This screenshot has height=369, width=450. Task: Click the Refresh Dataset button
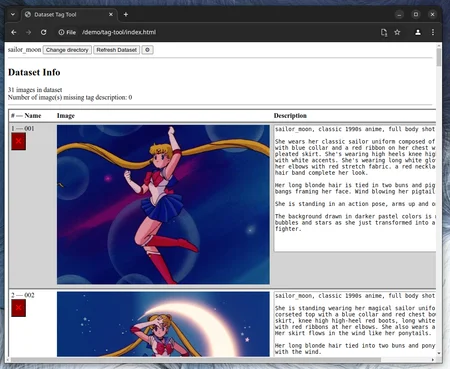117,50
